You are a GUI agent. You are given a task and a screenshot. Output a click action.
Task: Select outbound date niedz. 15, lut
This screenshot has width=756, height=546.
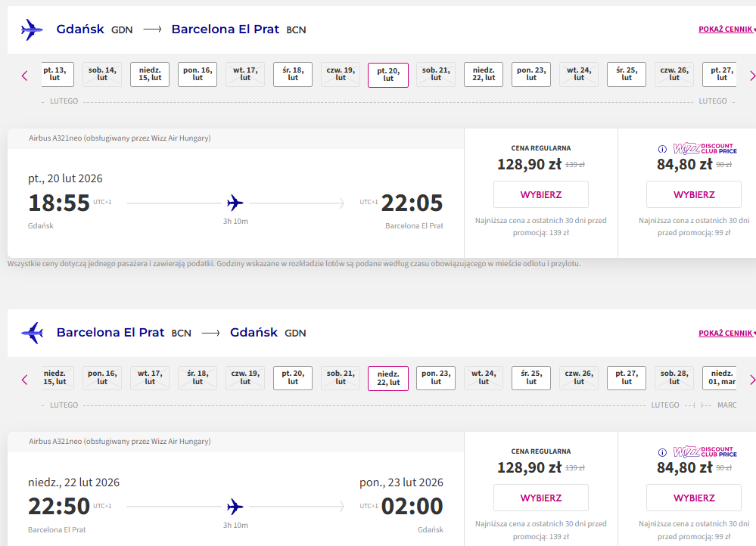tap(150, 74)
